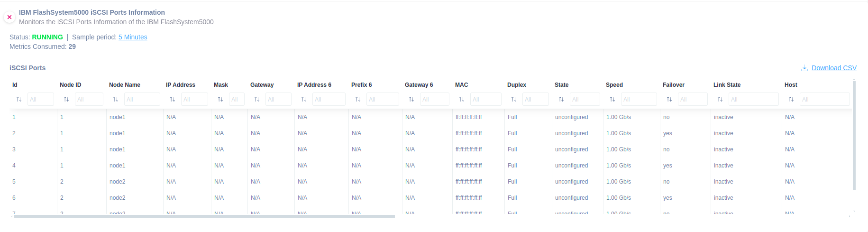Click the Metrics Consumed value 29
This screenshot has height=232, width=868.
[72, 46]
